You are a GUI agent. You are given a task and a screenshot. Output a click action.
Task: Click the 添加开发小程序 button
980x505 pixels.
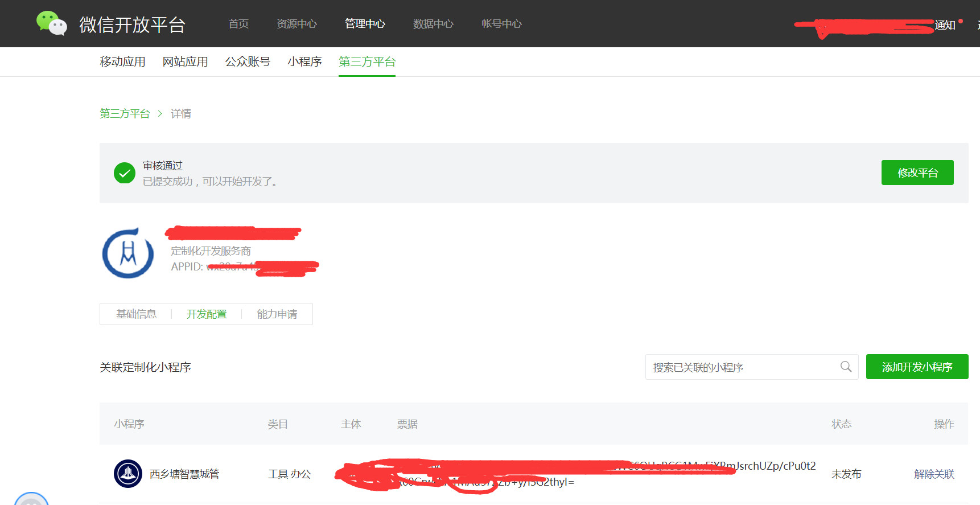tap(917, 367)
